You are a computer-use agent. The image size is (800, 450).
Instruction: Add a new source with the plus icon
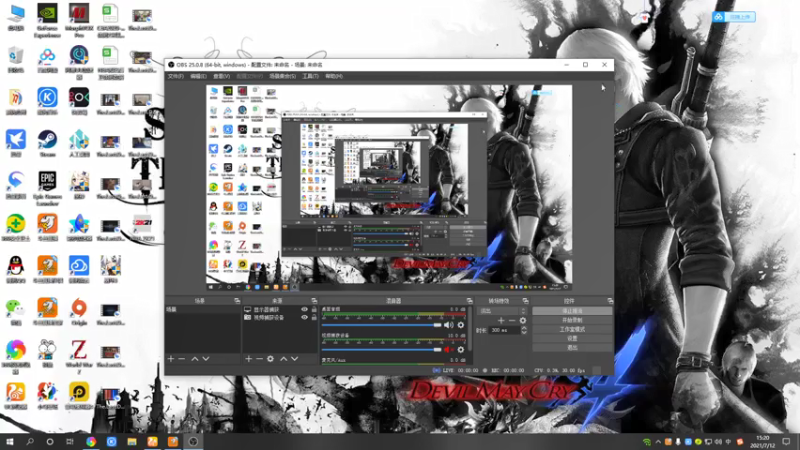248,359
